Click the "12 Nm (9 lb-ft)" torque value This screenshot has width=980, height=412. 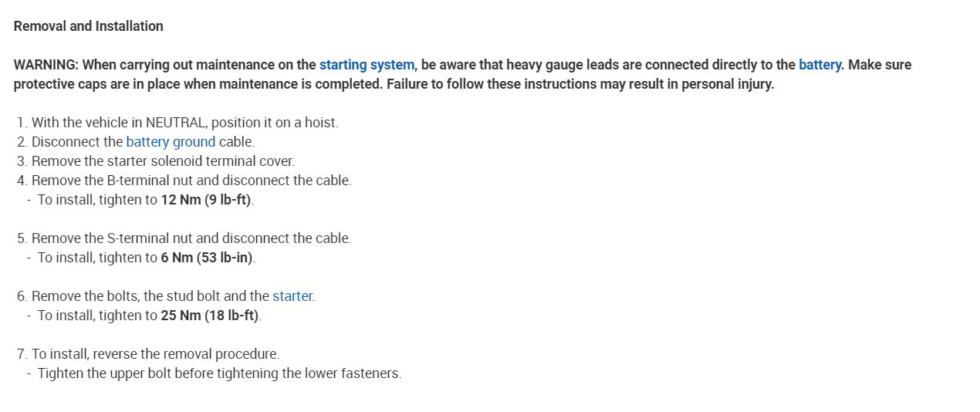pos(207,200)
